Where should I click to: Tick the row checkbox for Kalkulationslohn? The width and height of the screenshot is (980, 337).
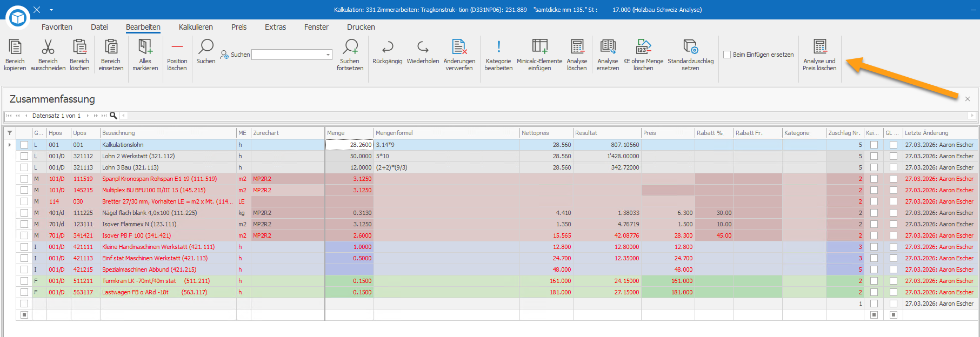coord(24,145)
